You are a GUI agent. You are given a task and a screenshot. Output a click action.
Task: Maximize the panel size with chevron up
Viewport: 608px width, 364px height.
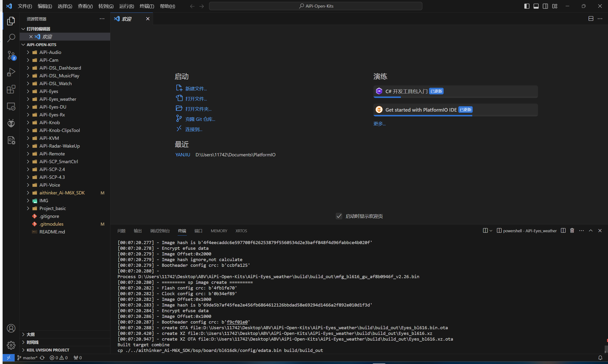(x=591, y=231)
